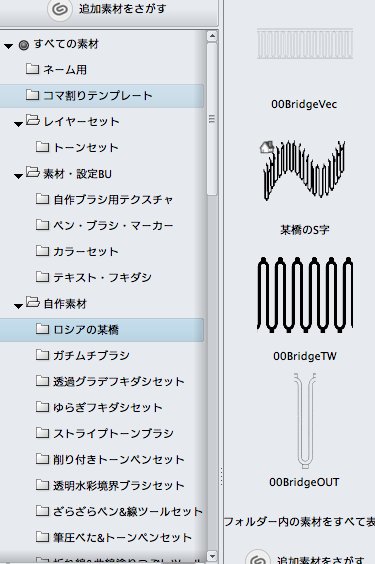Open 削り付きトーンペンセット folder
375x564 pixels.
coord(119,459)
